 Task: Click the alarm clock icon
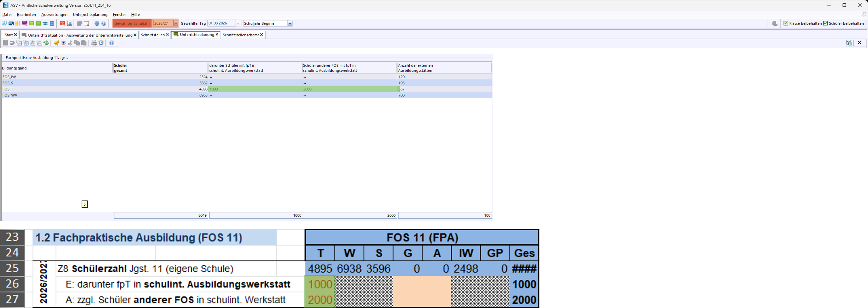pyautogui.click(x=101, y=43)
